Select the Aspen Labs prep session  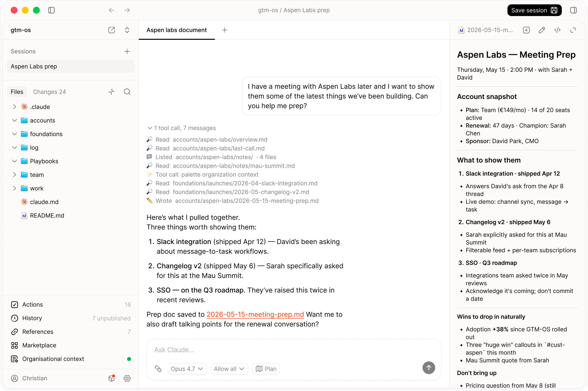coord(71,66)
